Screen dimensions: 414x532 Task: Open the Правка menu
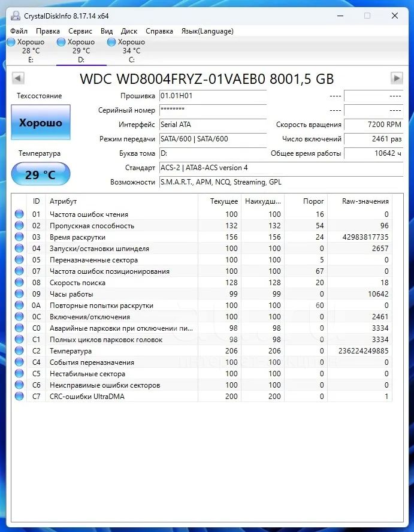48,31
